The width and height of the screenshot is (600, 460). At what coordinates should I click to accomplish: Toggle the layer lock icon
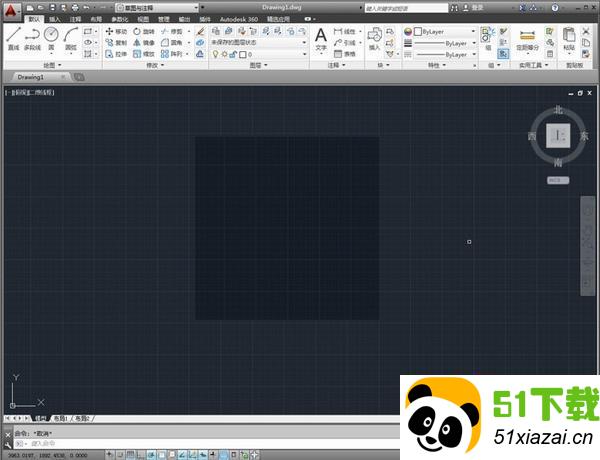[232, 55]
